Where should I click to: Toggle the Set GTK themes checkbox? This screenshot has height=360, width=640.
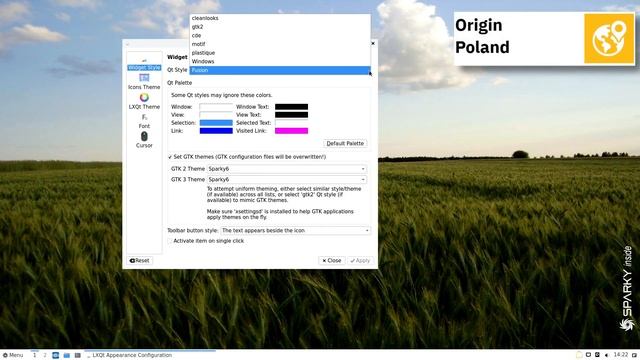pyautogui.click(x=170, y=157)
